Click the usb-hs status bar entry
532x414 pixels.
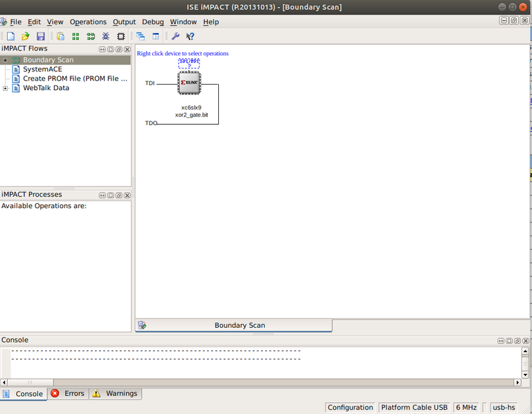[x=504, y=408]
